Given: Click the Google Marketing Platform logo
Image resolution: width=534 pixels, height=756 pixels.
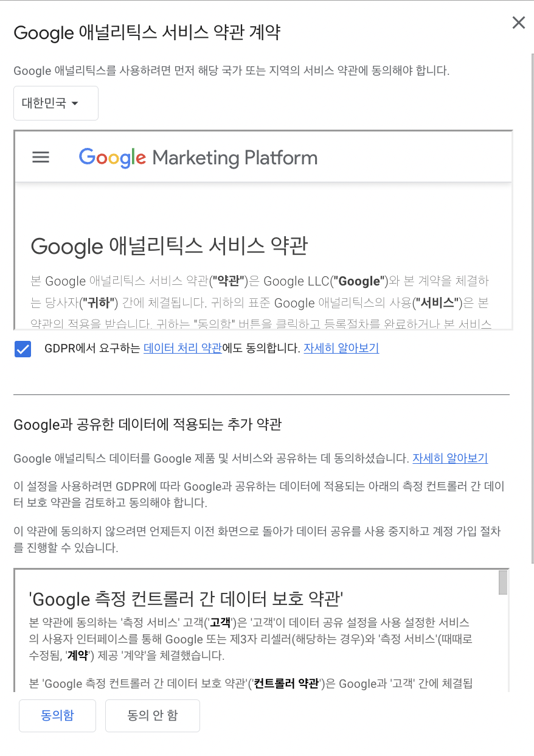Looking at the screenshot, I should click(198, 158).
